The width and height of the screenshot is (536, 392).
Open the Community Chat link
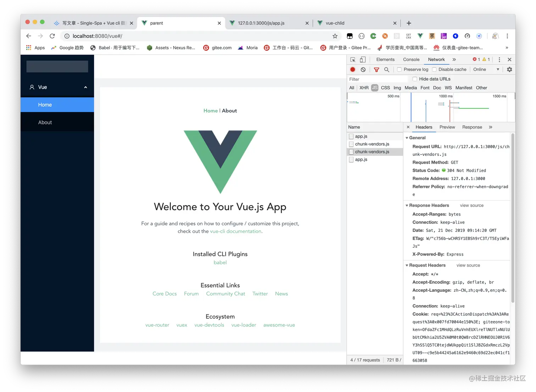[x=225, y=293]
